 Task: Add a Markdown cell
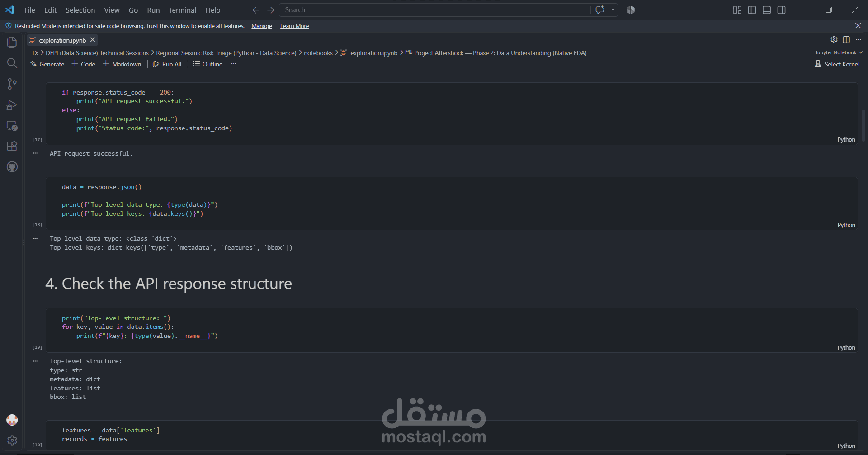(122, 64)
